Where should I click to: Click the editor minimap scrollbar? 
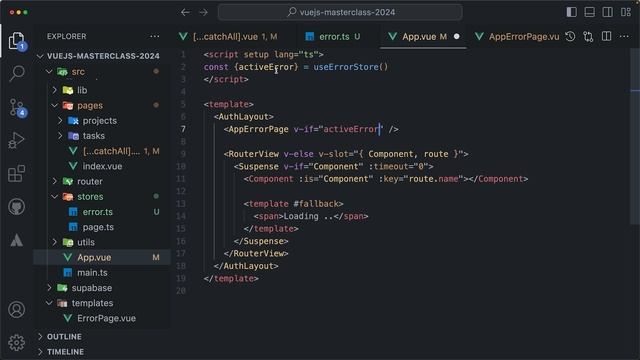(635, 137)
